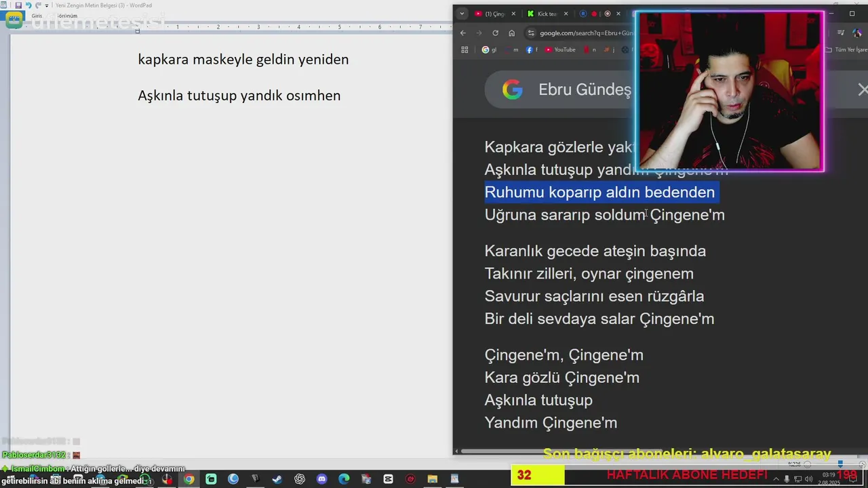868x488 pixels.
Task: Open the Tüm Yer İşaretleri bookmarks folder
Action: coord(846,49)
